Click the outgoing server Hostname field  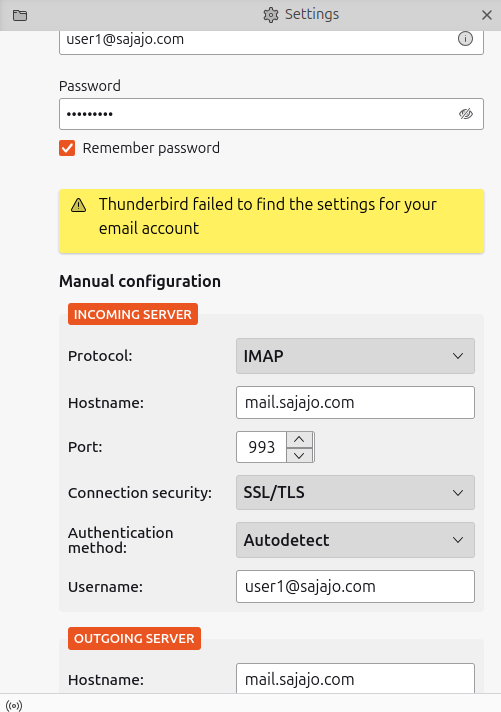[355, 678]
